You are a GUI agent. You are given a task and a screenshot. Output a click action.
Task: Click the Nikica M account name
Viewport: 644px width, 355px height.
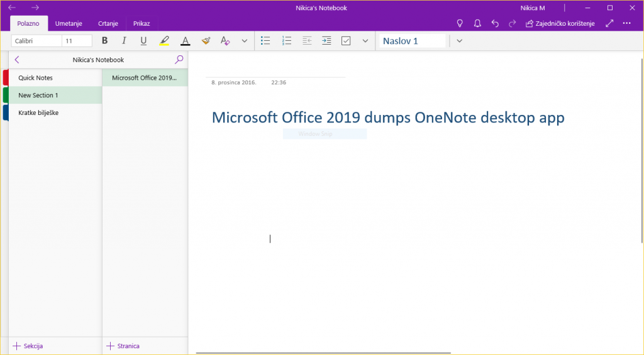(x=533, y=8)
